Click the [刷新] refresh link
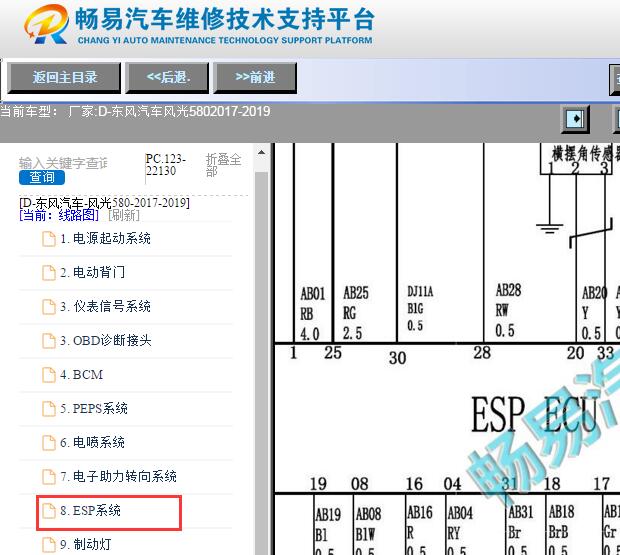620x555 pixels. 124,215
